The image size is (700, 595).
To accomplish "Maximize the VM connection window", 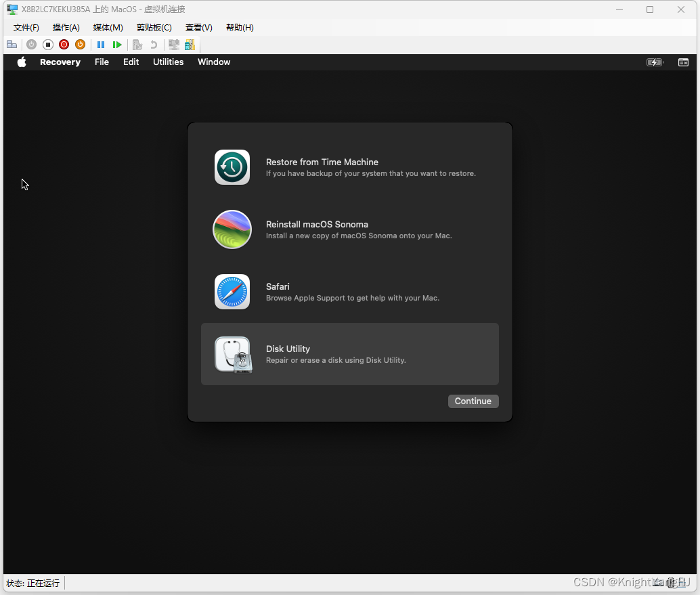I will [650, 9].
